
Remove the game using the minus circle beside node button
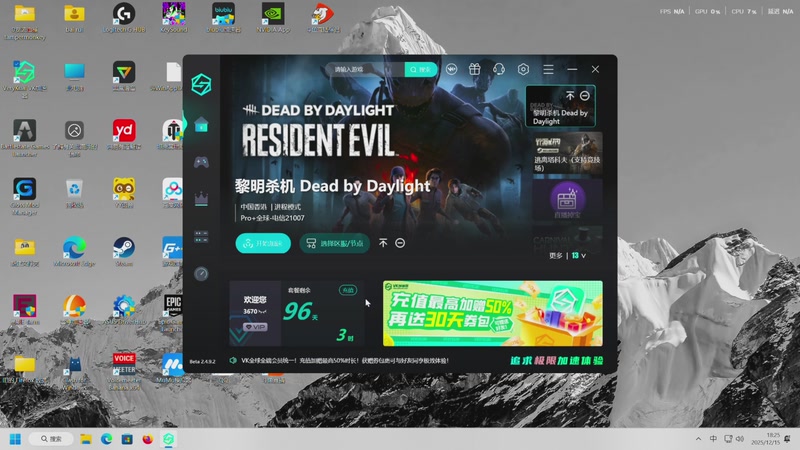tap(400, 243)
